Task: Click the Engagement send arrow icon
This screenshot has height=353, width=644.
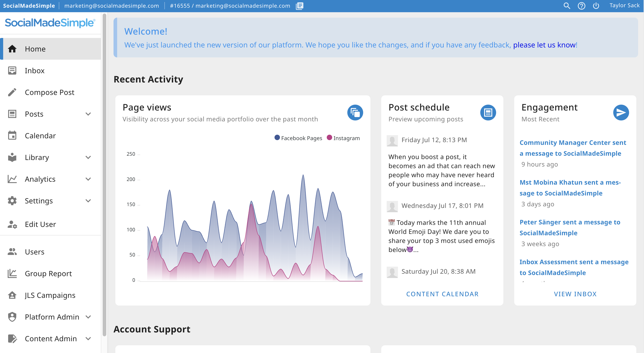Action: click(621, 112)
